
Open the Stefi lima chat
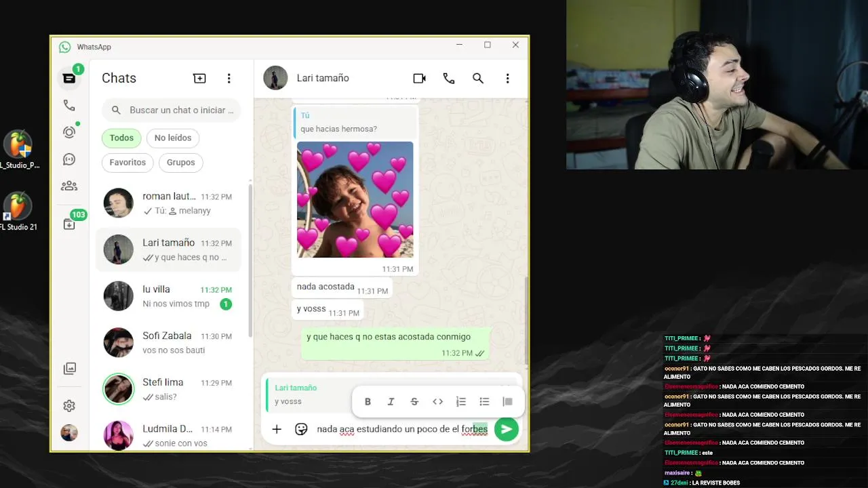169,389
